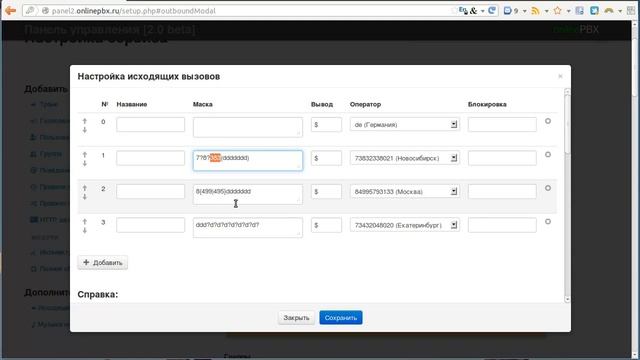The image size is (640, 360).
Task: Delete row 2 using circle icon
Action: coord(548,188)
